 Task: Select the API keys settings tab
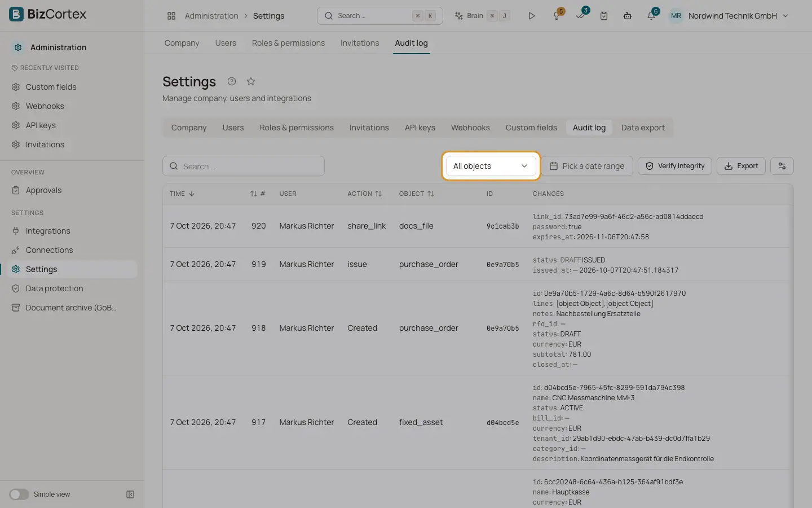[420, 128]
